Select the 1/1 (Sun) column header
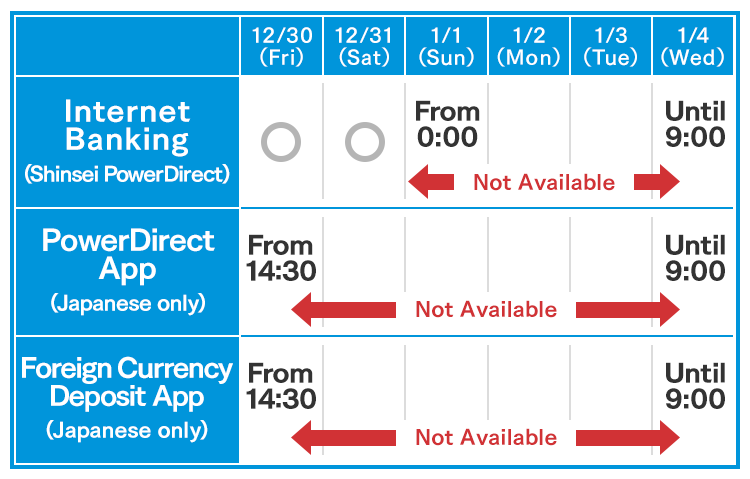 point(447,46)
